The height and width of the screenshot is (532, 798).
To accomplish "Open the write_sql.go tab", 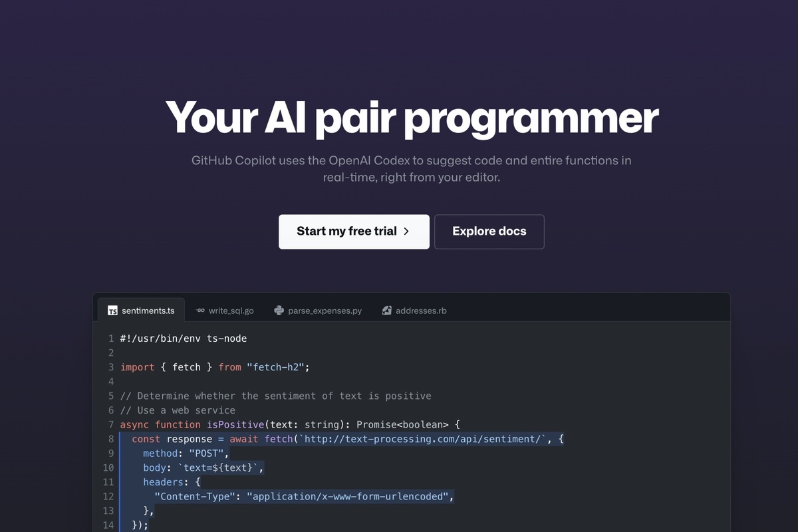I will 225,311.
